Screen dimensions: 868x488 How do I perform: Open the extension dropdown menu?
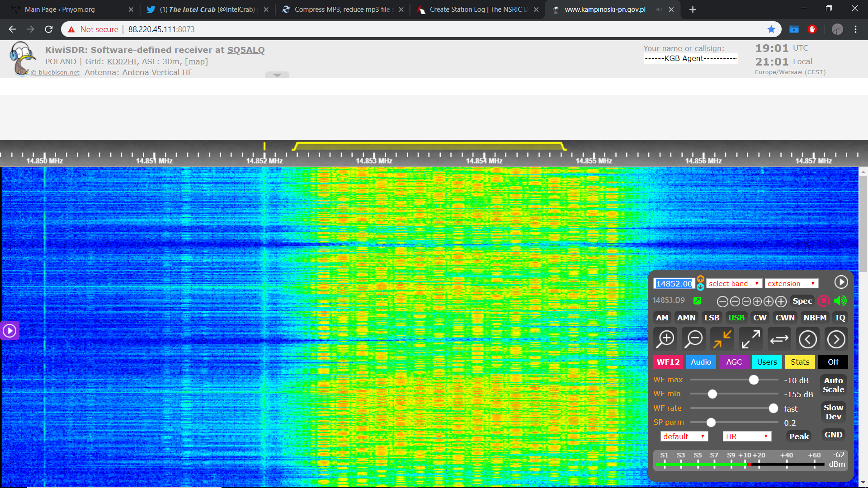pyautogui.click(x=791, y=283)
